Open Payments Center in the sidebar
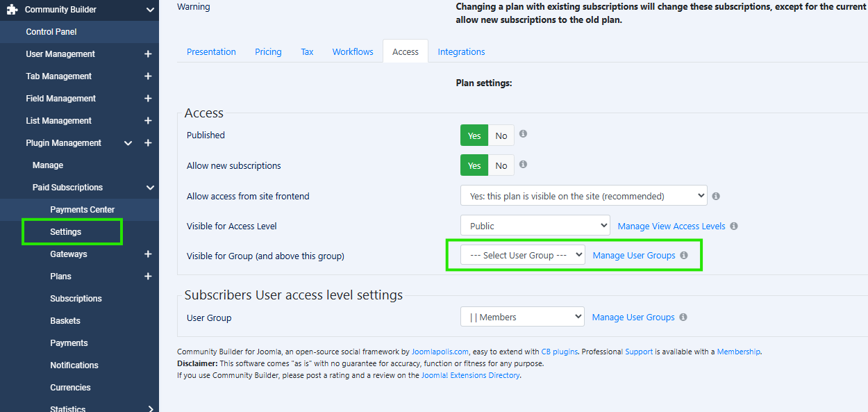868x412 pixels. click(x=82, y=210)
